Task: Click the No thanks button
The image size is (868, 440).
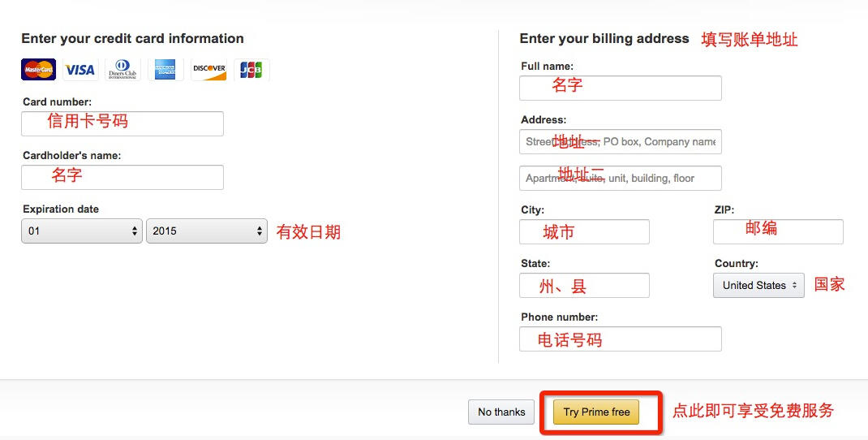Action: (501, 412)
